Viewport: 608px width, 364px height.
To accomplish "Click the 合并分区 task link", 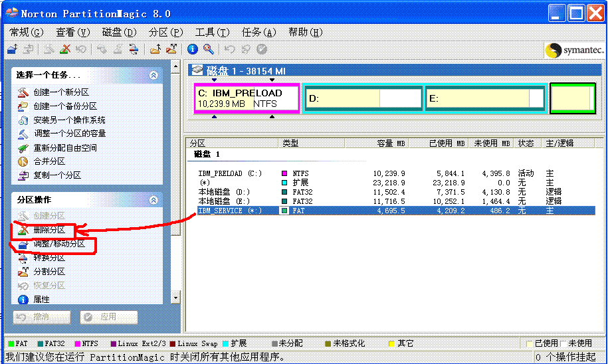I will pos(49,161).
